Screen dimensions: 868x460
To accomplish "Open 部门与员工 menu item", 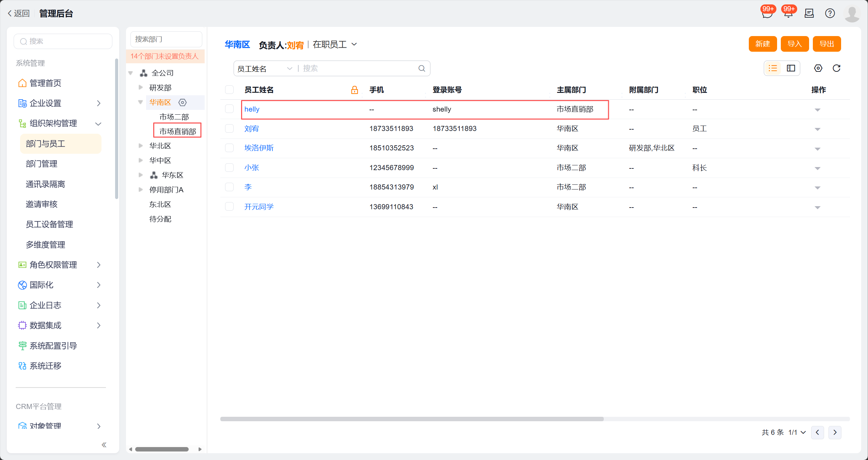I will (x=61, y=144).
